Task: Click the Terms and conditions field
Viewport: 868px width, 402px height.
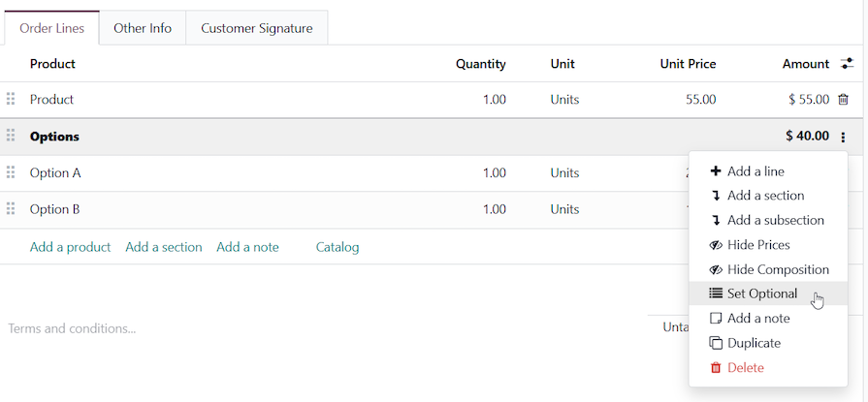Action: coord(72,328)
